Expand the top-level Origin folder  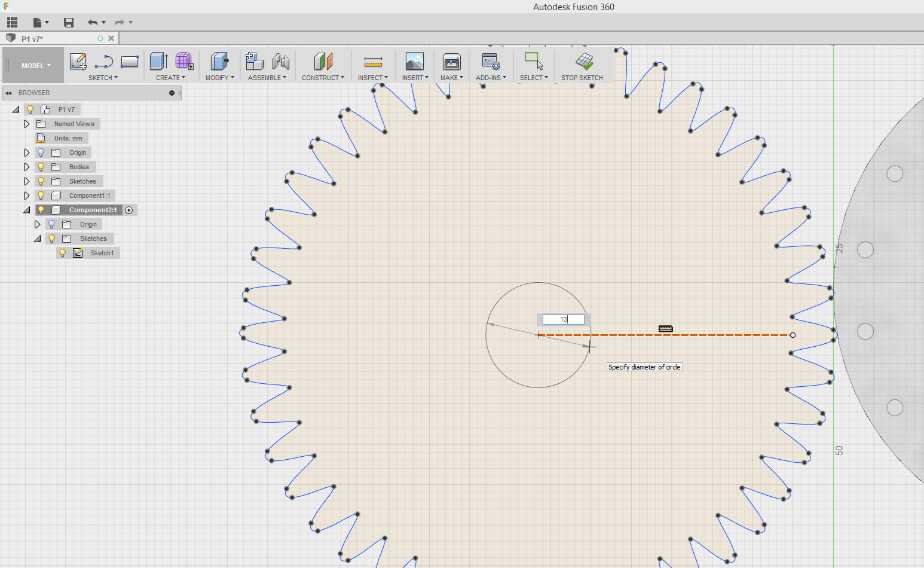coord(26,152)
